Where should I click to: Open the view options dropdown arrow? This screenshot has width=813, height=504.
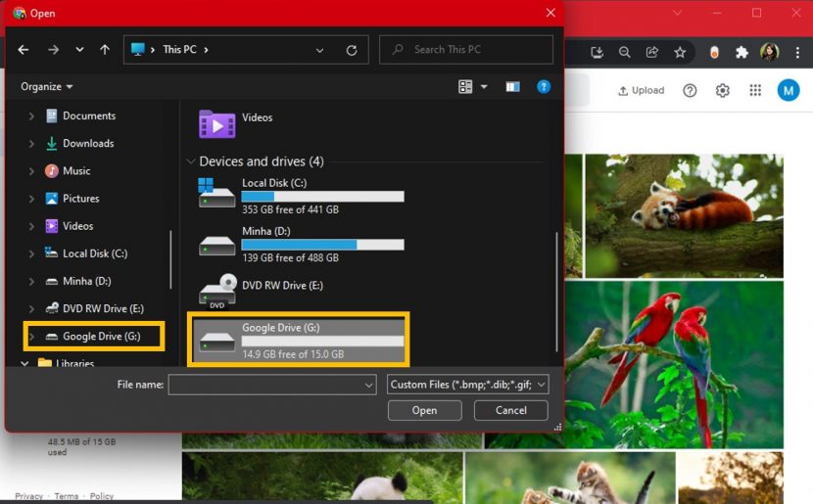pos(484,86)
